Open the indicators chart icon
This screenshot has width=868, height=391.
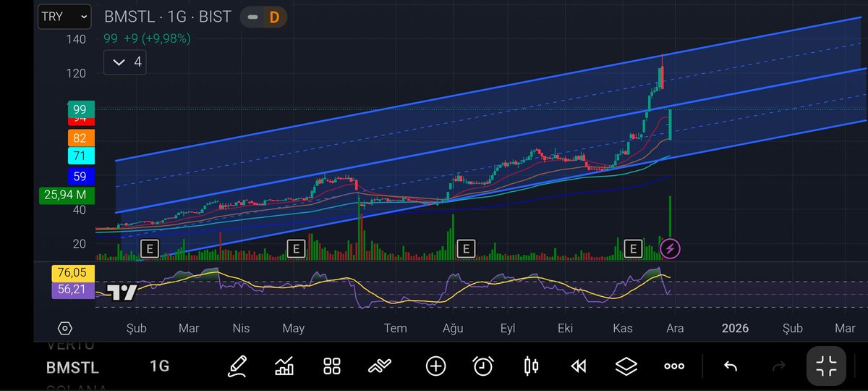(284, 366)
